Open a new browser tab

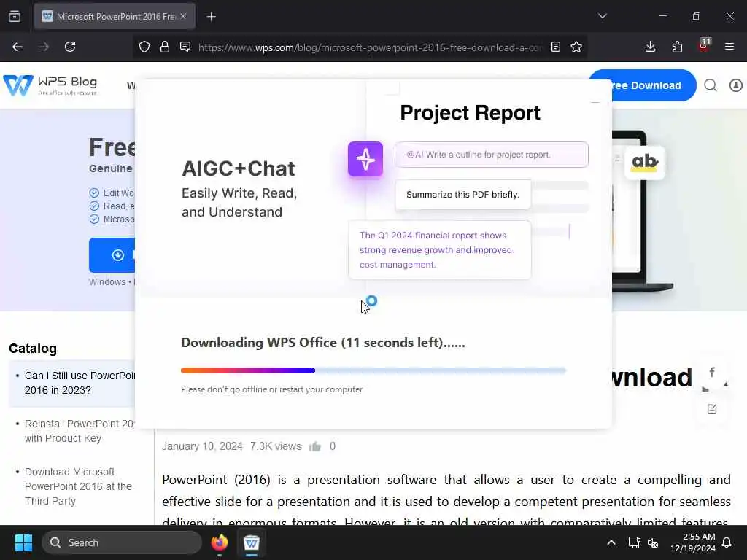coord(212,17)
